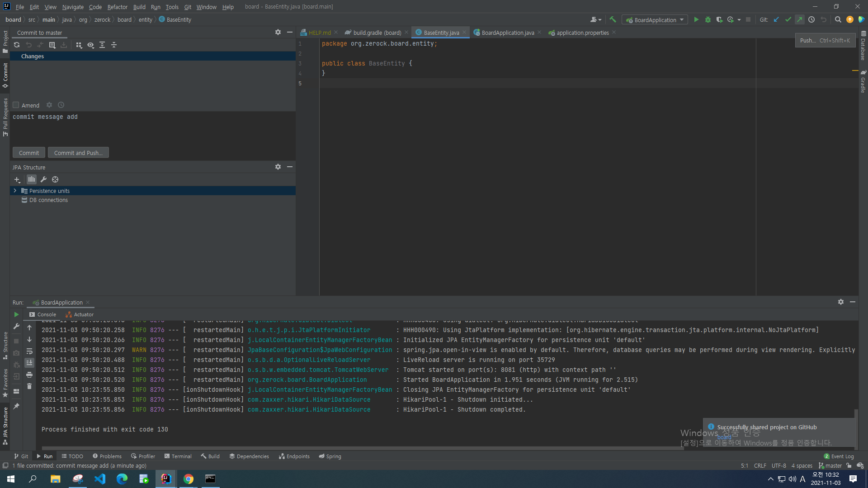This screenshot has height=488, width=868.
Task: Toggle soft-wrap in the Run console
Action: 29,351
